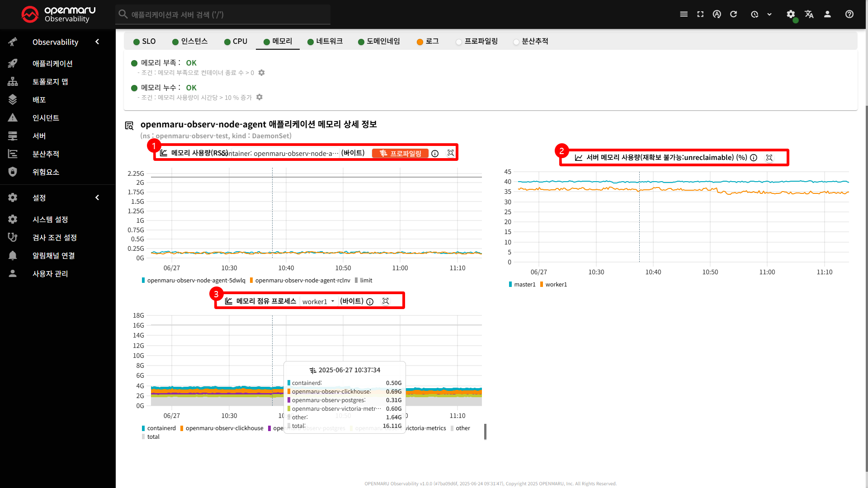Open 토폴로지 맵 in the sidebar
This screenshot has width=868, height=488.
pyautogui.click(x=50, y=81)
